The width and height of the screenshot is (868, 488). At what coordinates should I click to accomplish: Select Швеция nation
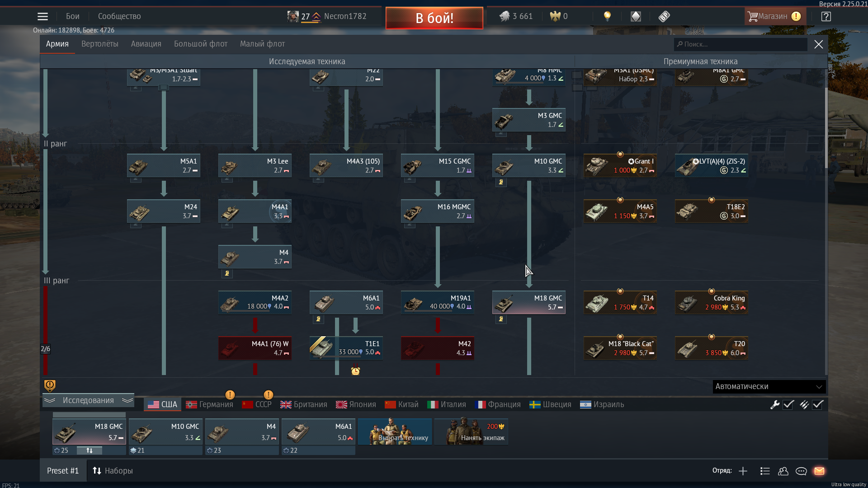(550, 405)
